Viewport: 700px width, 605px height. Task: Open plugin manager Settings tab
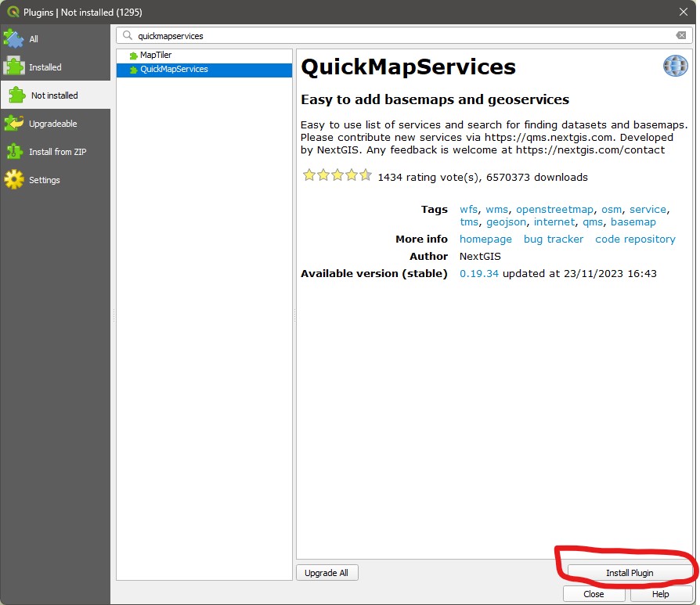(x=56, y=179)
